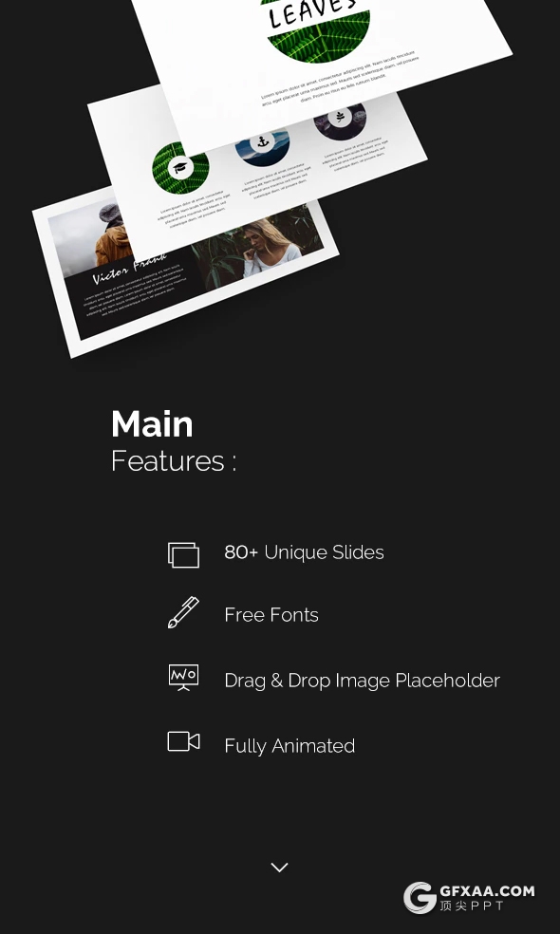Click the anchor icon on slide
The height and width of the screenshot is (934, 560).
tap(262, 142)
